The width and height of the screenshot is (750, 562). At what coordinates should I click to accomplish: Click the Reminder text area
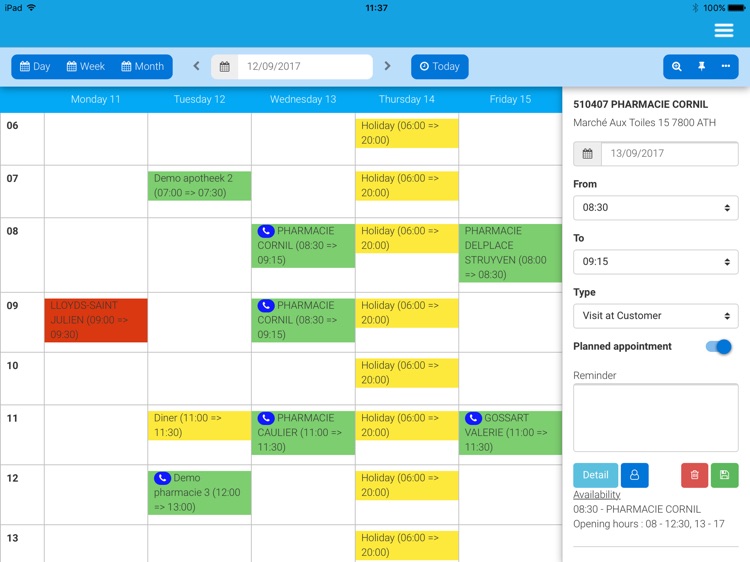coord(656,418)
